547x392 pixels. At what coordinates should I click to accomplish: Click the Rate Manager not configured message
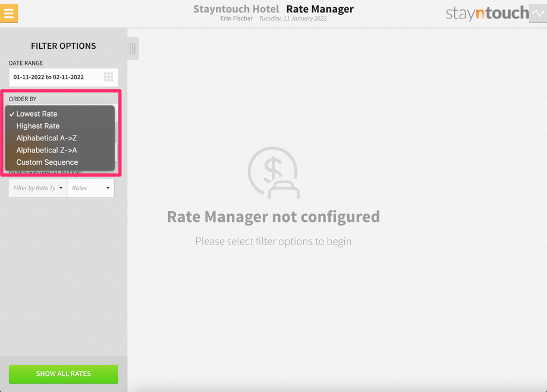coord(273,217)
